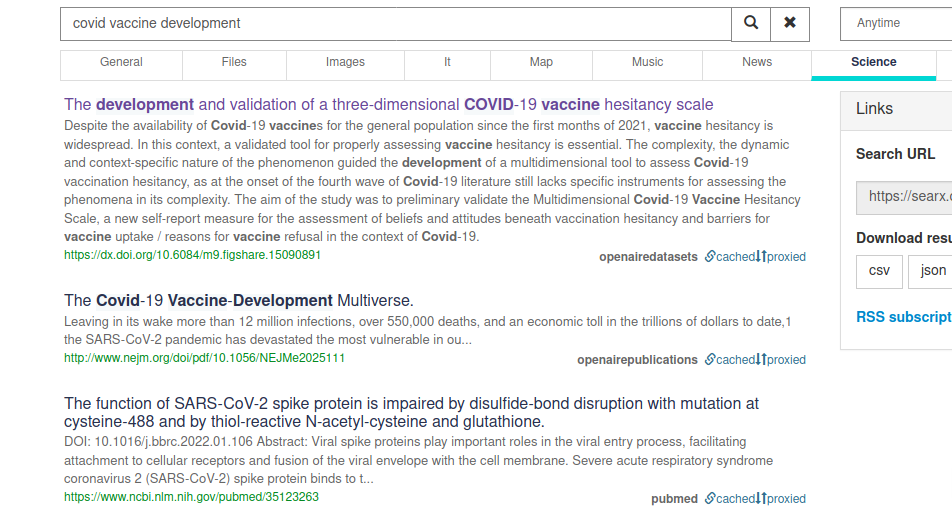Switch to the General tab
952x511 pixels.
(x=121, y=62)
